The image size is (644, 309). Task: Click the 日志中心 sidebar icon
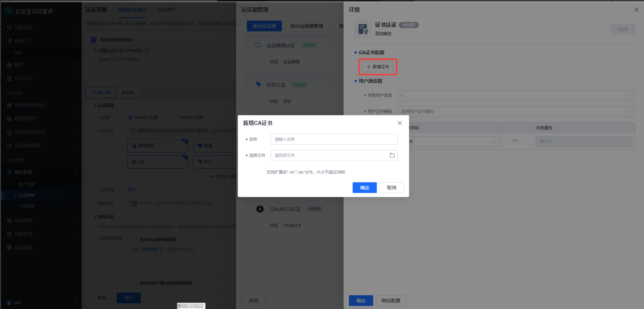tap(9, 78)
